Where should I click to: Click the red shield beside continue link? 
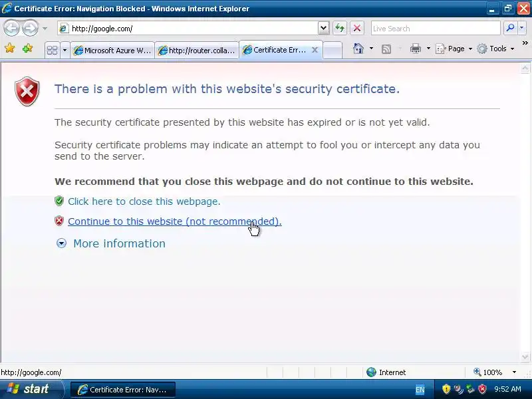59,221
